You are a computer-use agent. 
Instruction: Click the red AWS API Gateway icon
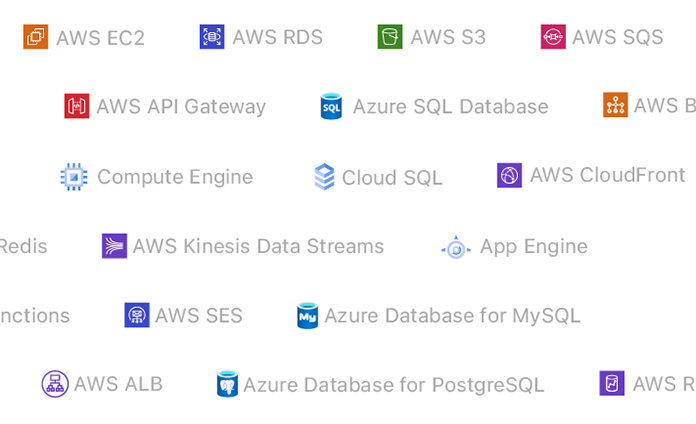coord(77,106)
